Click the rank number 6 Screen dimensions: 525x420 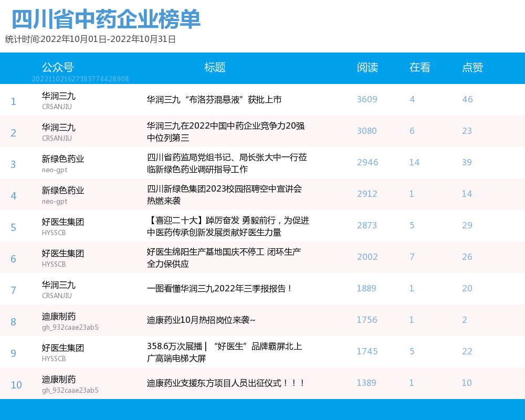14,259
